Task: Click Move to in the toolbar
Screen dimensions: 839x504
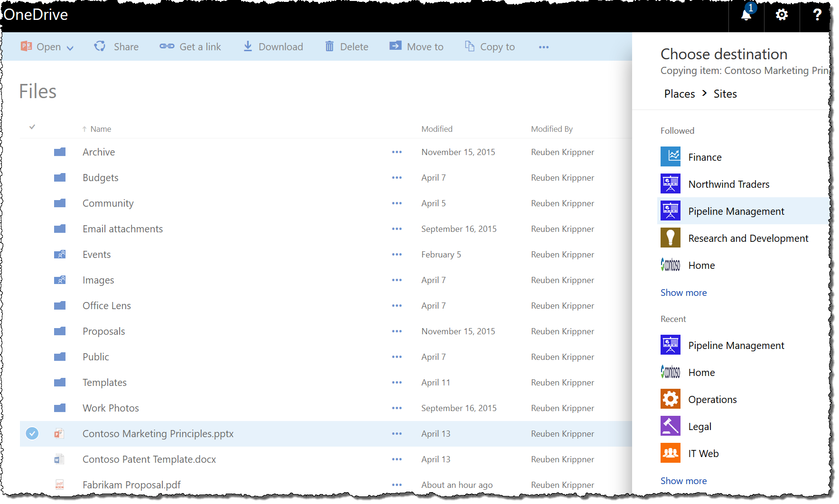Action: [416, 46]
